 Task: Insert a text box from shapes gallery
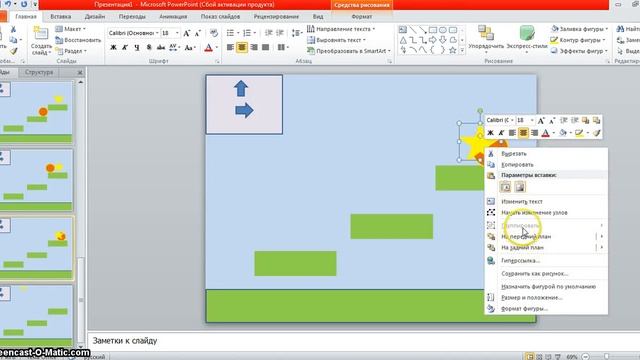click(x=403, y=30)
